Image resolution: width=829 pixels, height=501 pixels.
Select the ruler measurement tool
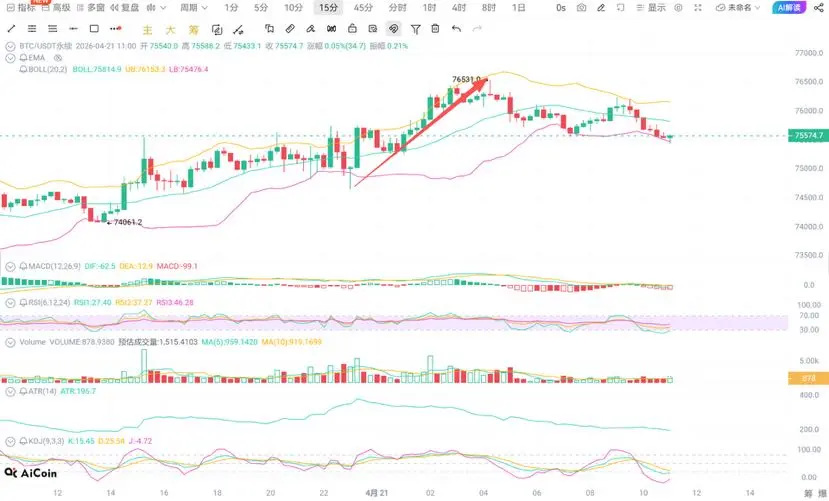pos(290,29)
